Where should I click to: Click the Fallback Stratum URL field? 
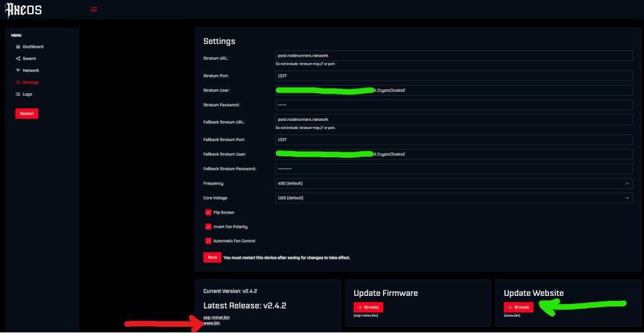(454, 120)
